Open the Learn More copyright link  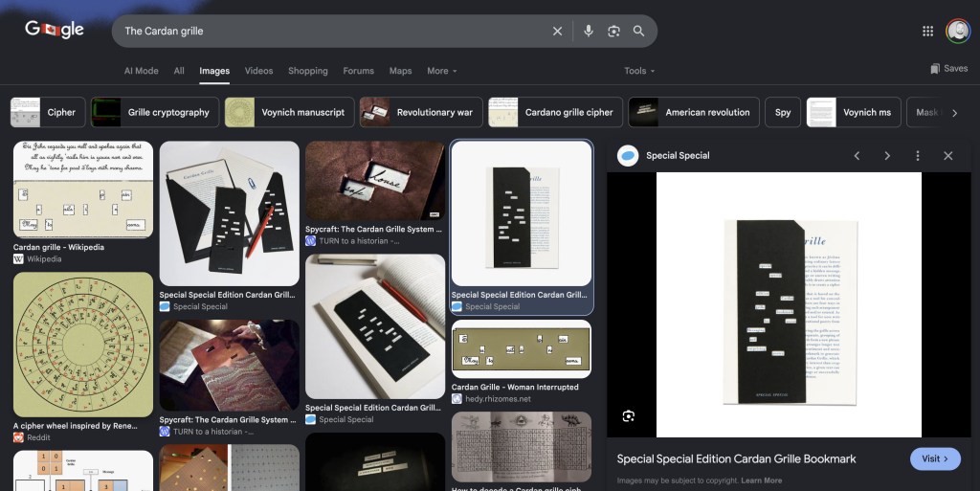pos(761,480)
